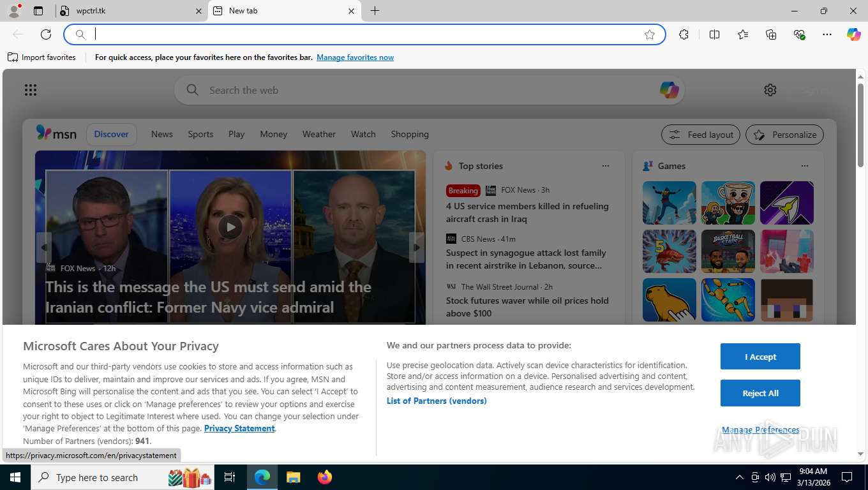Open the blocky face game thumbnail

[787, 300]
